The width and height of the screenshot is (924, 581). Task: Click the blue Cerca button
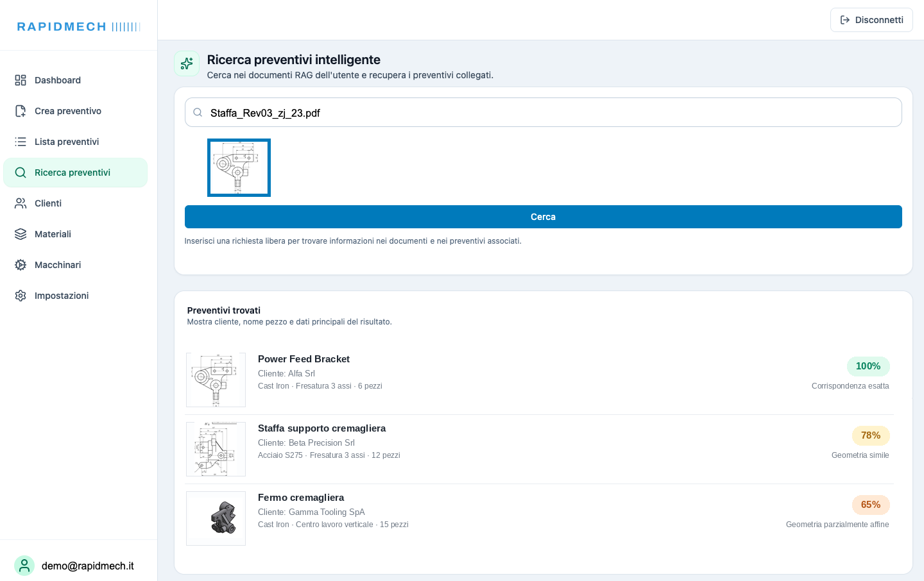543,217
